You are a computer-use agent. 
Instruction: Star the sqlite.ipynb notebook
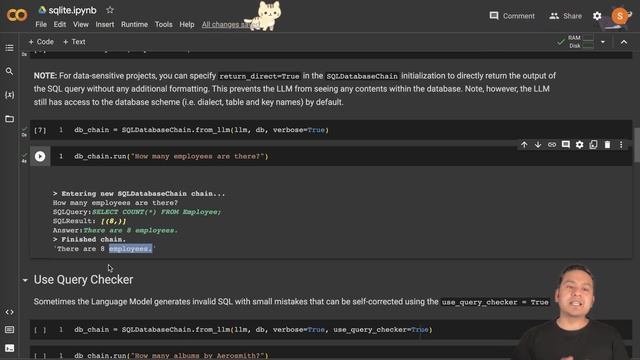tap(110, 10)
